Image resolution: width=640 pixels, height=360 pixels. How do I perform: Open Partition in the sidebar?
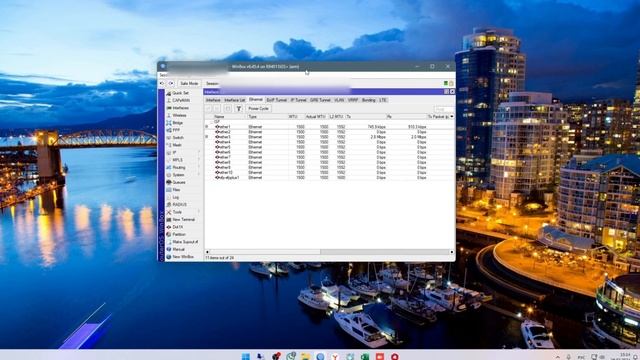coord(180,234)
